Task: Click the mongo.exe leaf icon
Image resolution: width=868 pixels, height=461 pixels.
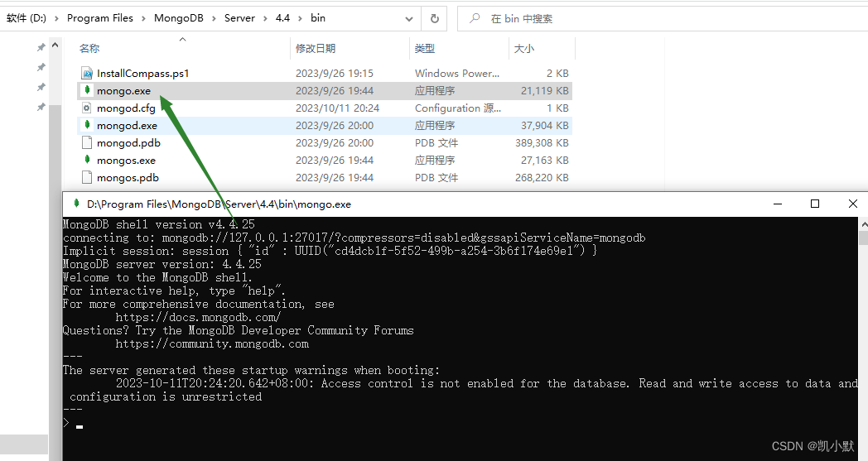Action: (86, 90)
